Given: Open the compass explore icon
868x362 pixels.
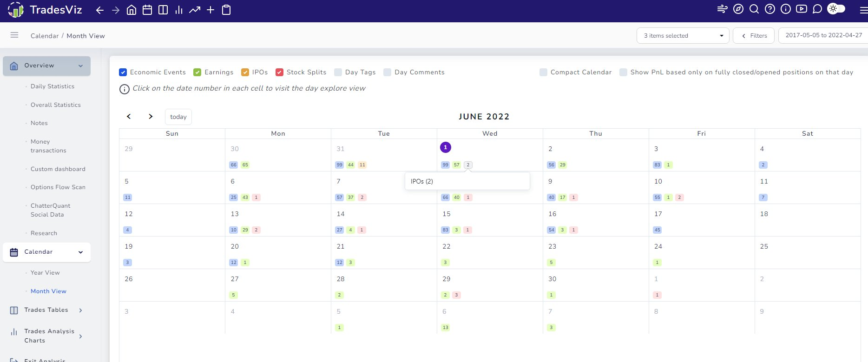Looking at the screenshot, I should tap(738, 9).
